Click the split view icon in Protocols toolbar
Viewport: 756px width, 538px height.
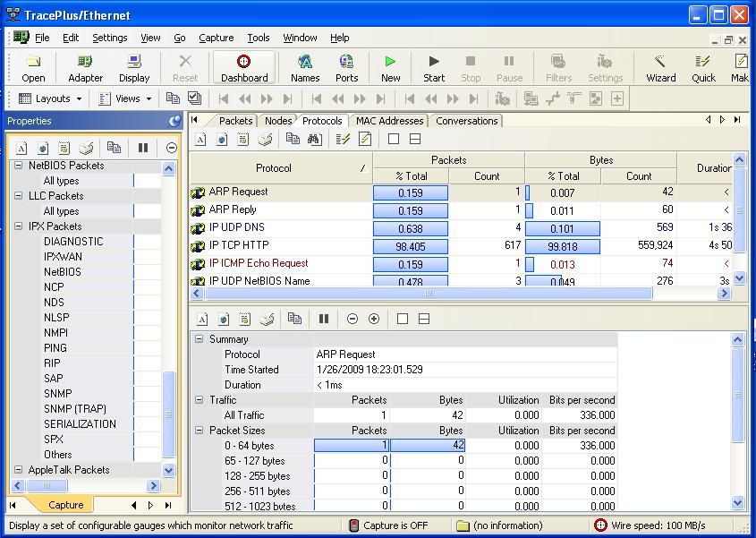(414, 140)
